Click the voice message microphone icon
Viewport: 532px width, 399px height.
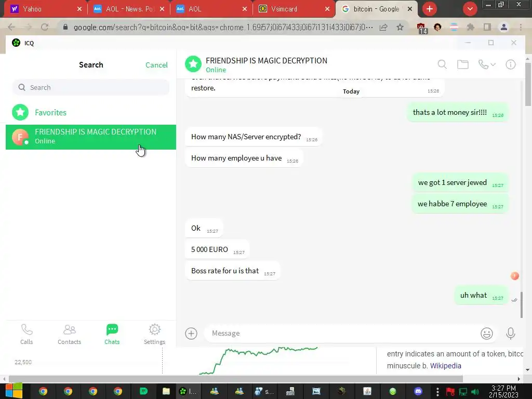tap(510, 333)
